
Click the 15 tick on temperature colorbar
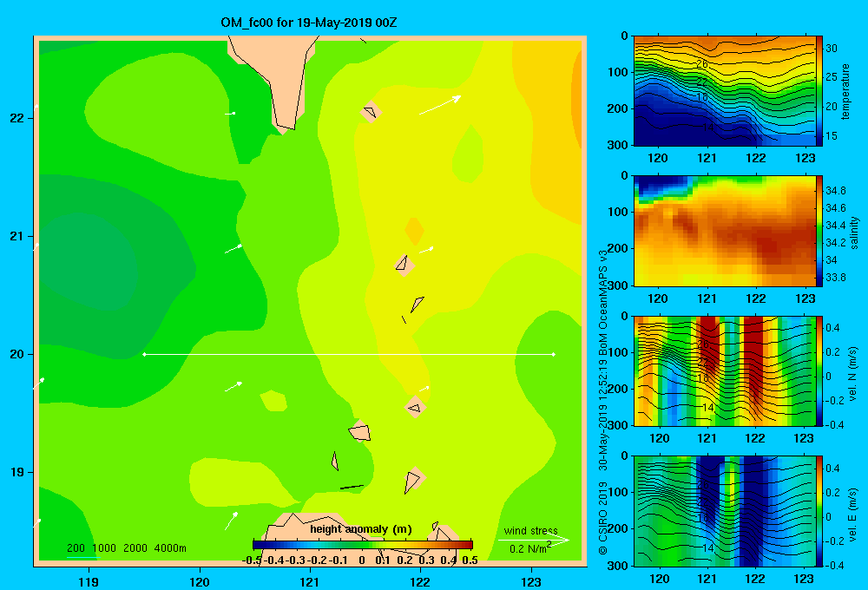pyautogui.click(x=832, y=135)
